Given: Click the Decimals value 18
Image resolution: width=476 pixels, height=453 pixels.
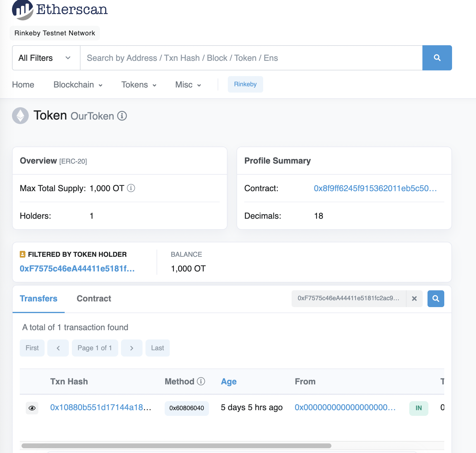Looking at the screenshot, I should [319, 216].
